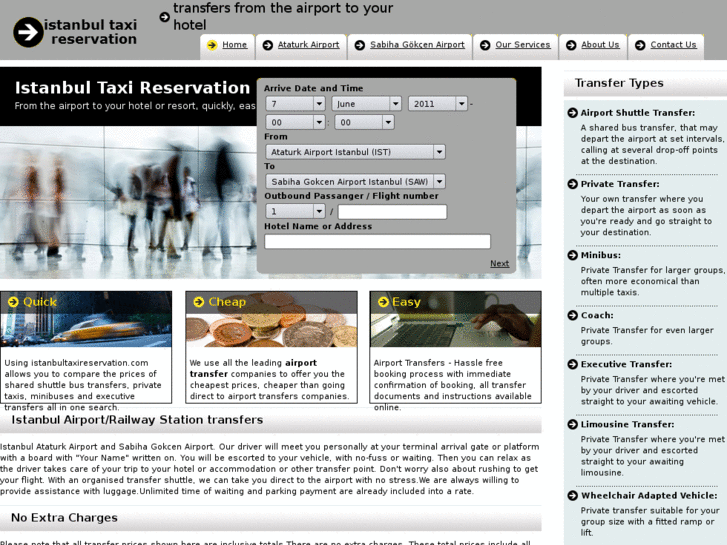727x545 pixels.
Task: Click the yellow arrow icon on Cheap card
Action: pos(199,302)
